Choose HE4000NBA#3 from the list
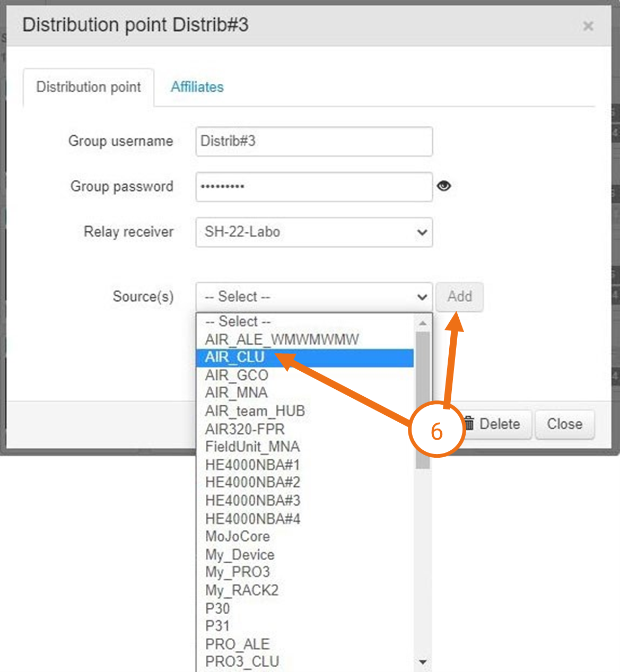The width and height of the screenshot is (620, 672). (x=253, y=501)
